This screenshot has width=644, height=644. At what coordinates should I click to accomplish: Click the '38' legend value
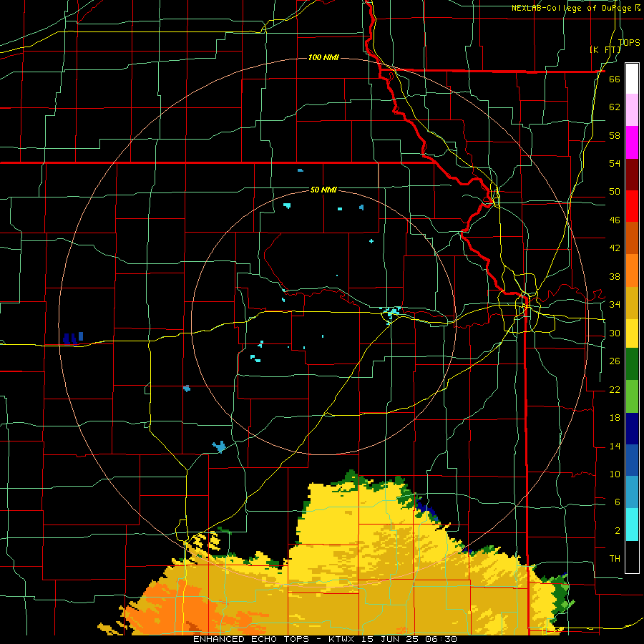[615, 276]
